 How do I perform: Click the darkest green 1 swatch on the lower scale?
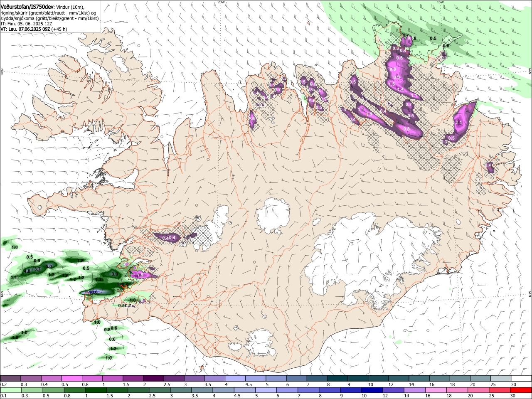(96, 390)
